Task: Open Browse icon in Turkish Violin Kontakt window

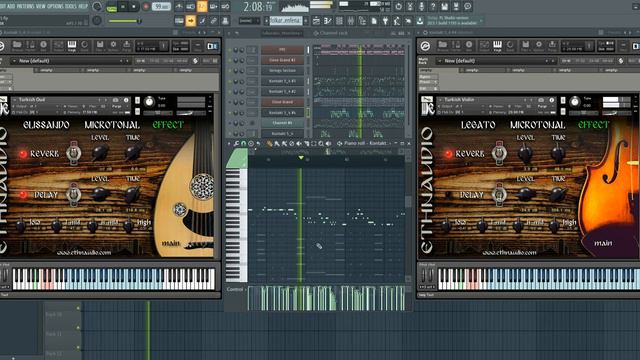Action: point(442,46)
